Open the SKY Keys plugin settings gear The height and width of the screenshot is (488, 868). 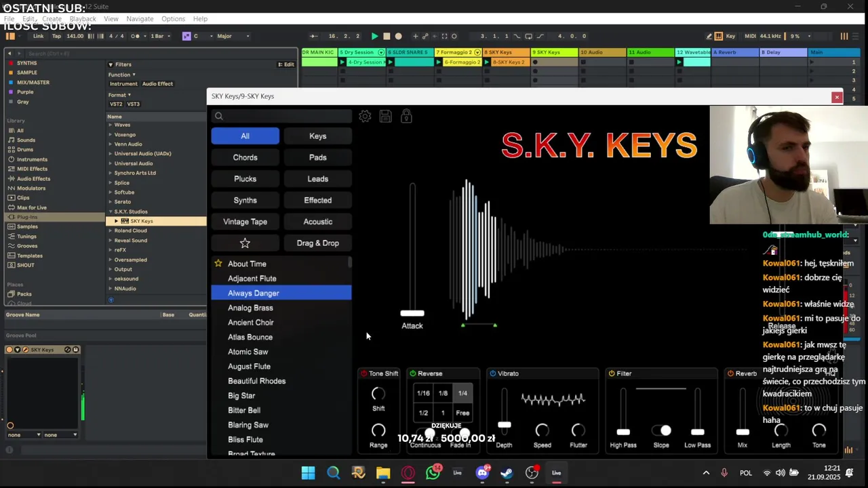point(365,117)
